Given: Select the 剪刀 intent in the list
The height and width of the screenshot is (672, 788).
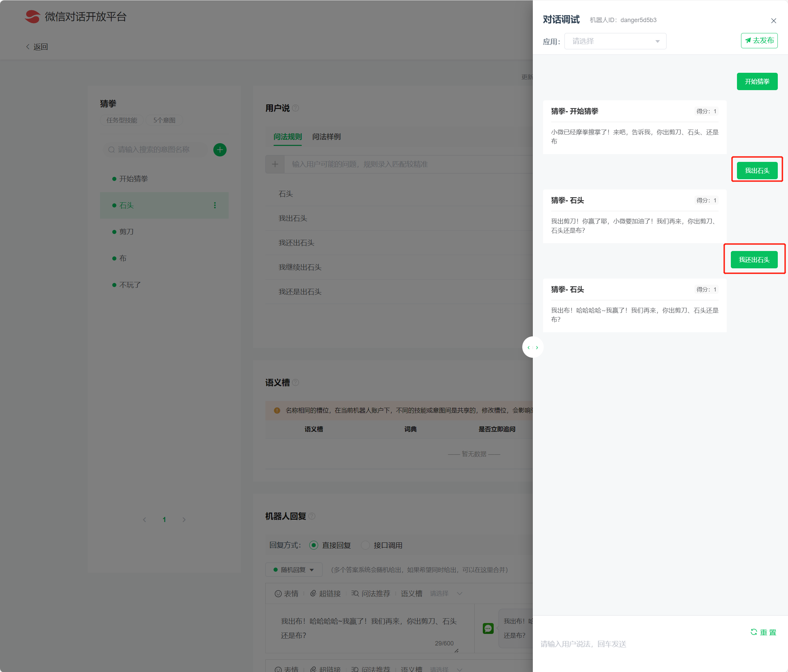Looking at the screenshot, I should [126, 232].
